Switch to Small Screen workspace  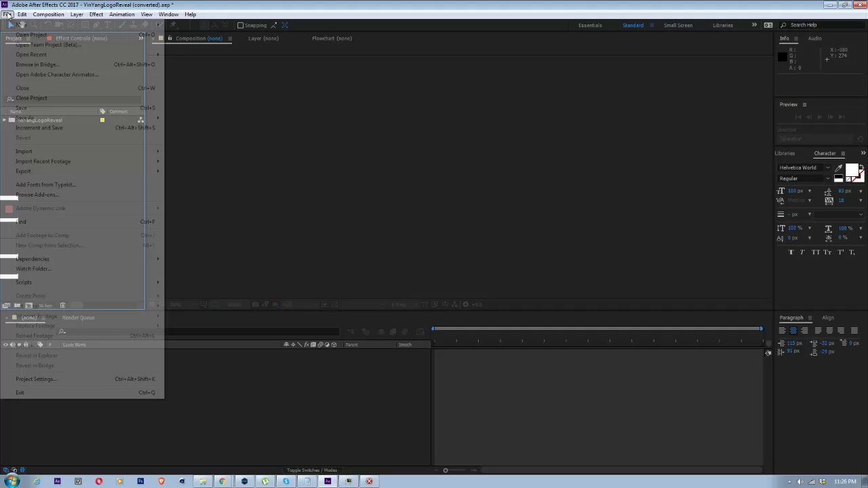[678, 25]
